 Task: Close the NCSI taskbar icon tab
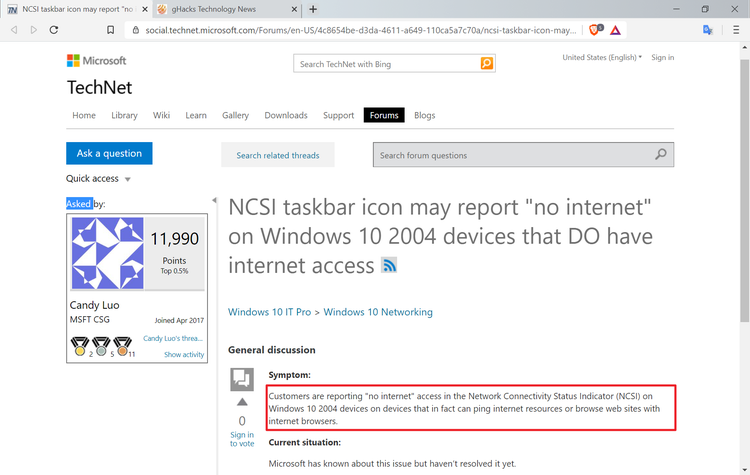point(145,9)
